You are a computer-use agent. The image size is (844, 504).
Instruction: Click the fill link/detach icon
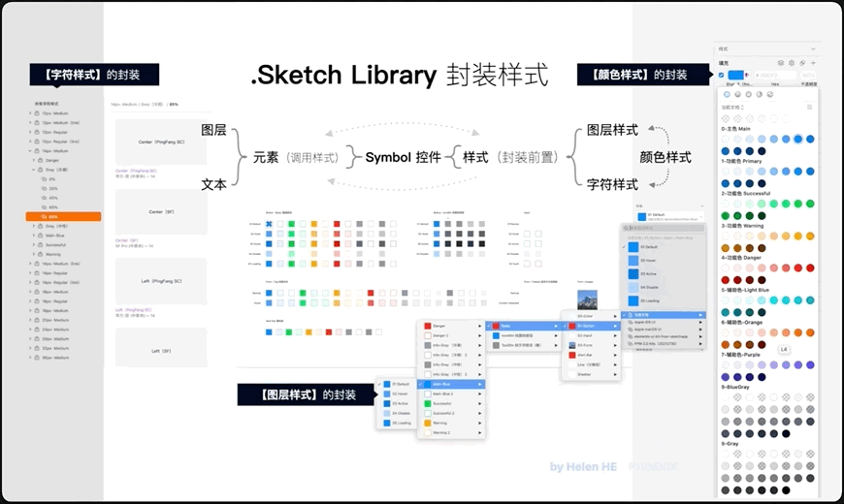point(802,63)
